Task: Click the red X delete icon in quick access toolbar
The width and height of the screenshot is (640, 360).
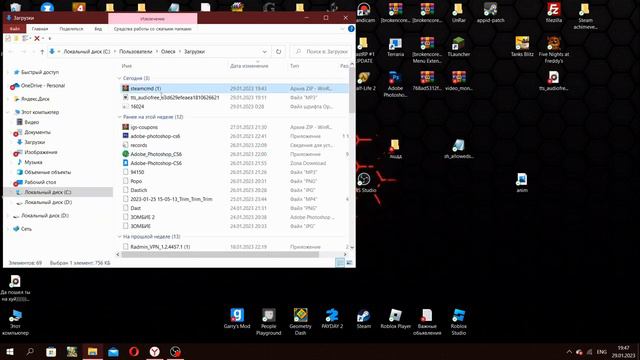Action: tap(37, 38)
